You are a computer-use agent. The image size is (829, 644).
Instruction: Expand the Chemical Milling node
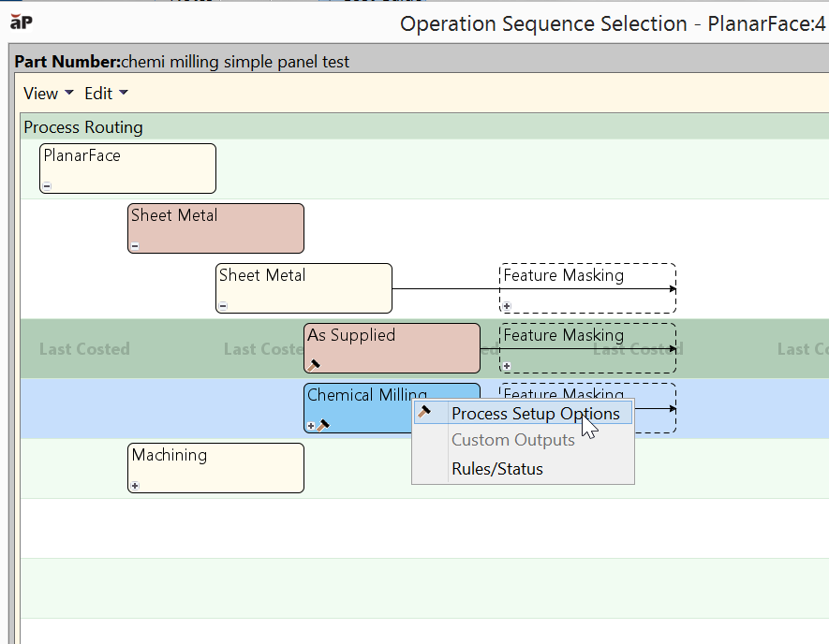point(311,426)
